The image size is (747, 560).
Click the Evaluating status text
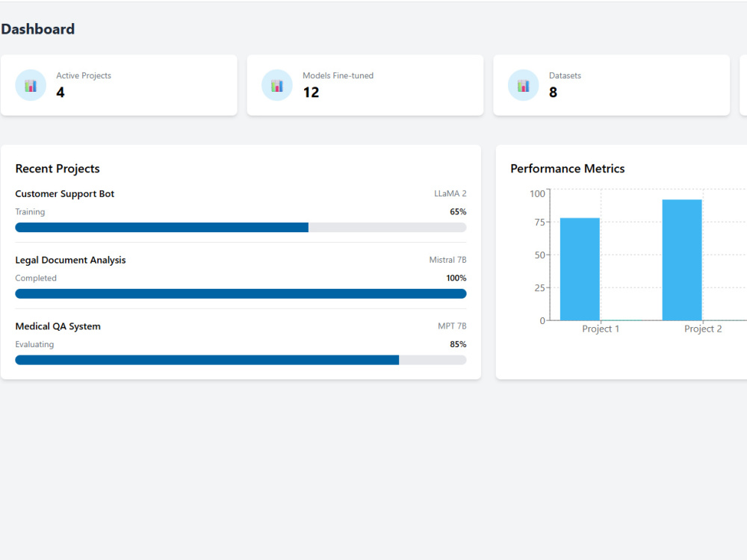pyautogui.click(x=34, y=344)
